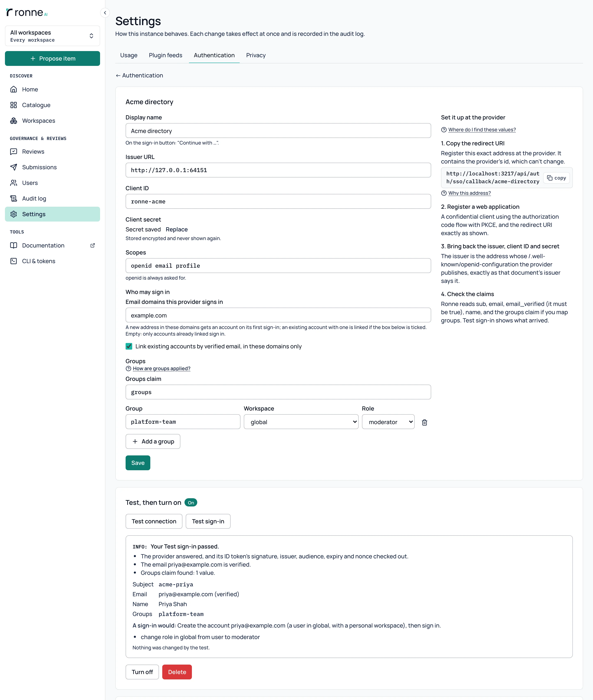Open the Role dropdown showing moderator
Viewport: 593px width, 700px height.
pyautogui.click(x=388, y=422)
